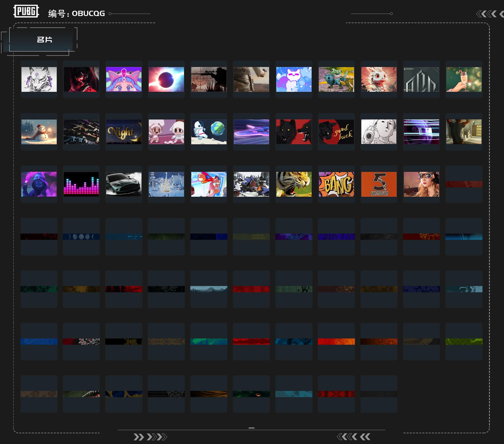
Task: Pick the 5th Anniversary nameplate
Action: (x=379, y=184)
